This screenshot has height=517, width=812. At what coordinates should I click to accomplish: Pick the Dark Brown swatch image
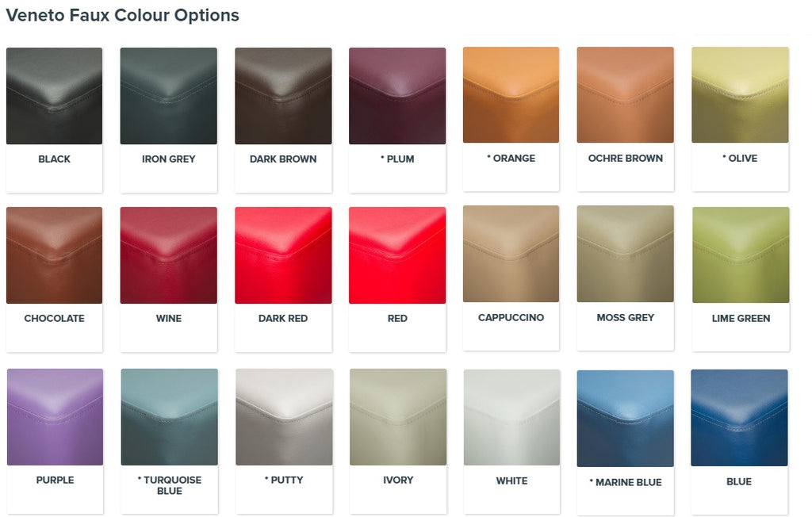(283, 96)
